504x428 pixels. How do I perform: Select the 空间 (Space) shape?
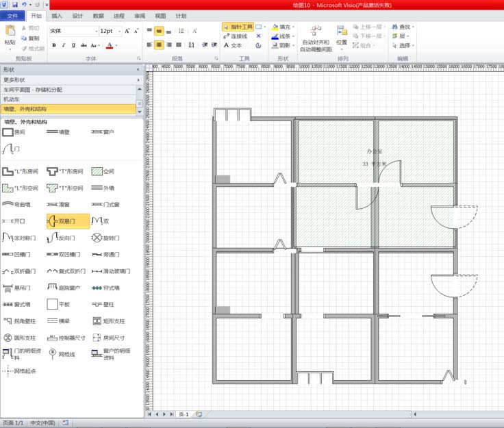click(103, 172)
